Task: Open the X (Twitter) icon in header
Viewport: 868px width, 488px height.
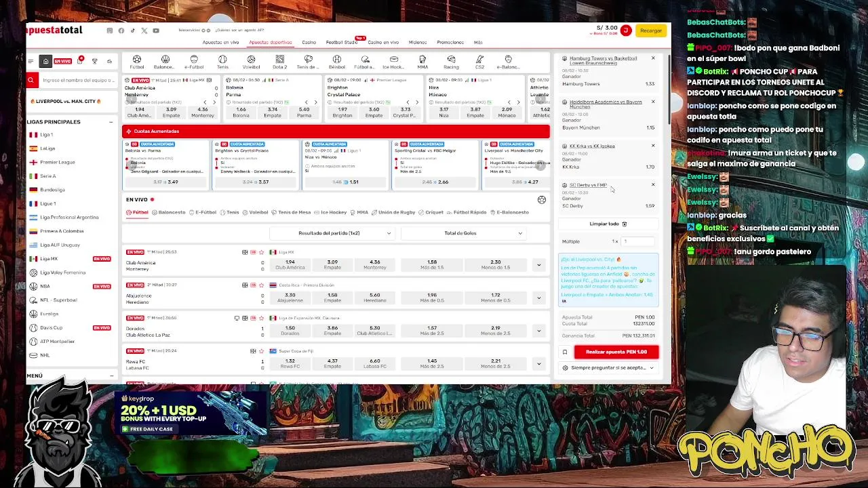Action: point(144,30)
